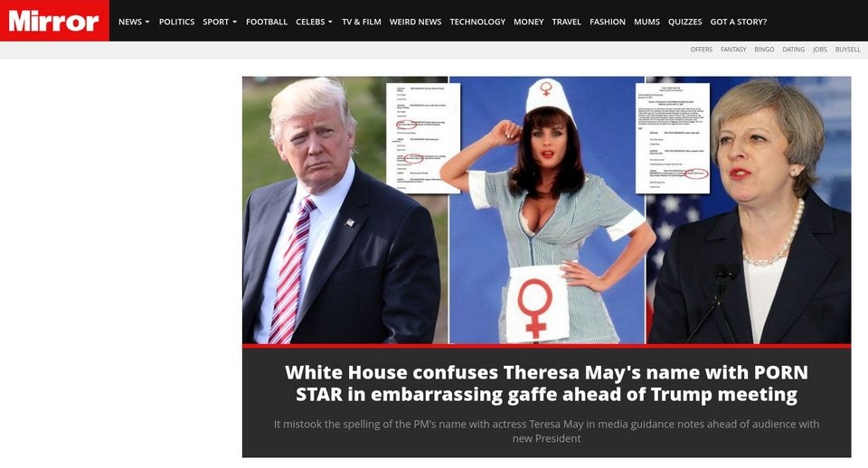Open the Mums section

coord(646,22)
